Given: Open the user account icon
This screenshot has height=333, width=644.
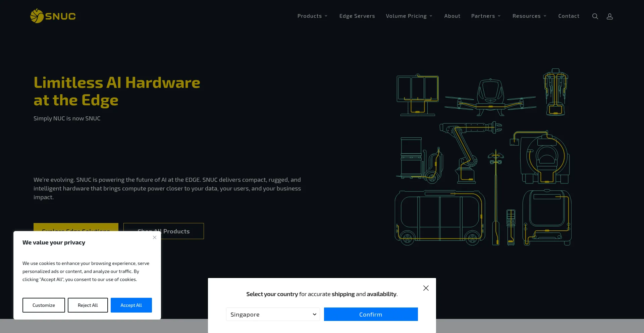Looking at the screenshot, I should tap(610, 16).
